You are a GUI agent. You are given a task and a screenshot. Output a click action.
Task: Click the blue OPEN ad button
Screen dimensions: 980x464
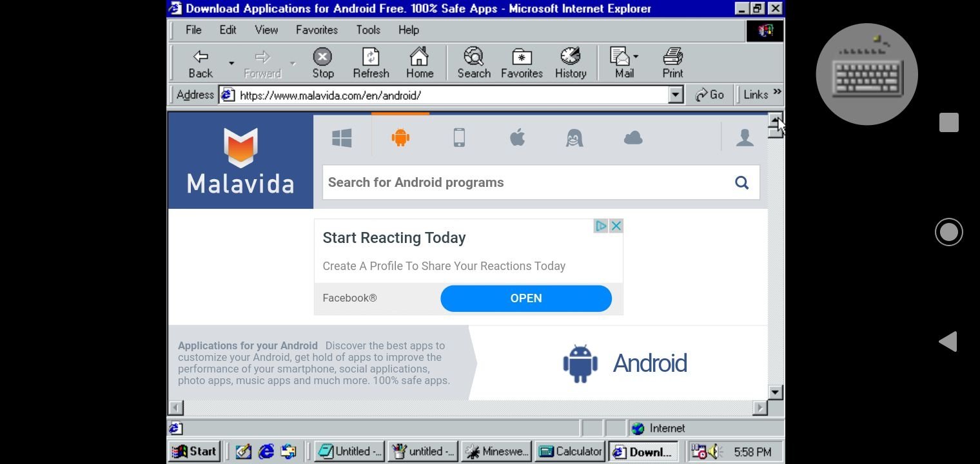[x=526, y=298]
